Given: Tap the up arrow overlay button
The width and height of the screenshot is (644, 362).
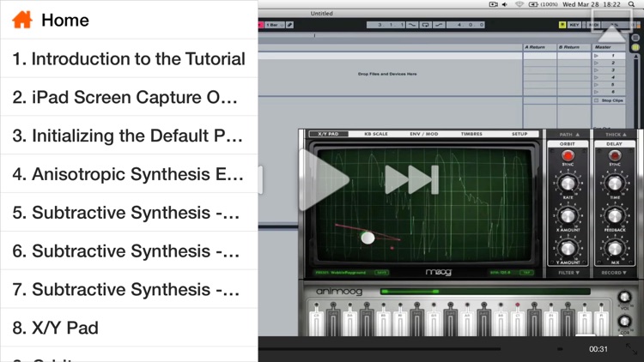Looking at the screenshot, I should (x=611, y=26).
